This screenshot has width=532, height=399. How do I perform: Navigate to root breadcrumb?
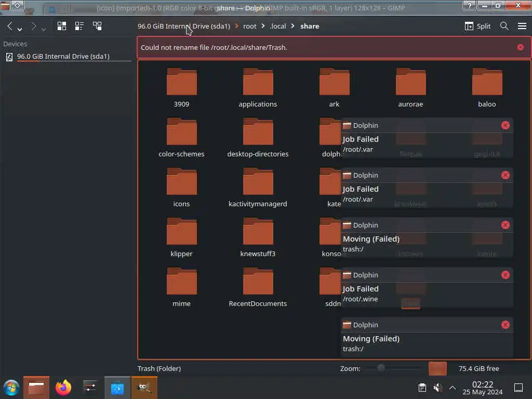point(250,26)
